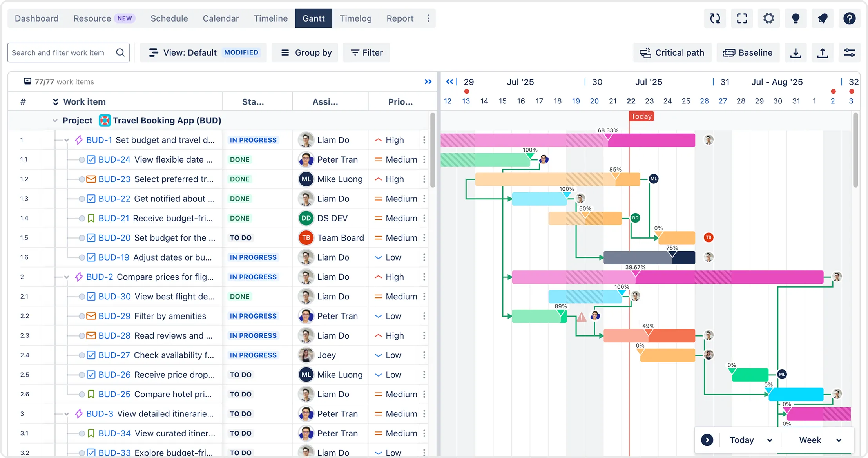Select the radio circle for BUD-20

pos(82,238)
